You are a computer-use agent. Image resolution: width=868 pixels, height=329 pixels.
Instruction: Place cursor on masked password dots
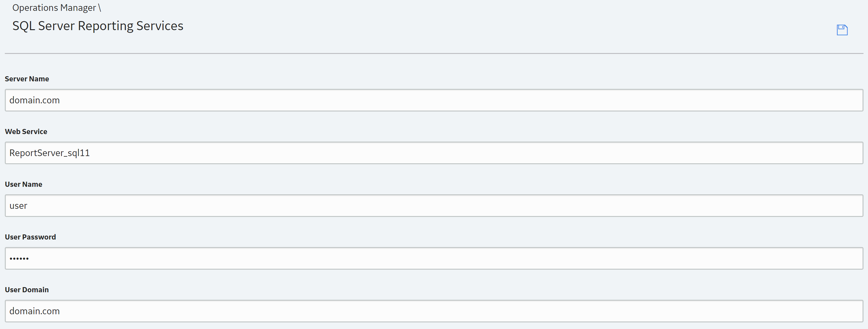point(19,259)
